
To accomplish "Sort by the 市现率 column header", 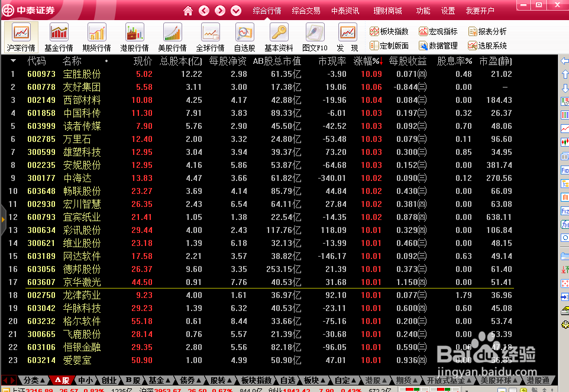I will click(x=332, y=61).
